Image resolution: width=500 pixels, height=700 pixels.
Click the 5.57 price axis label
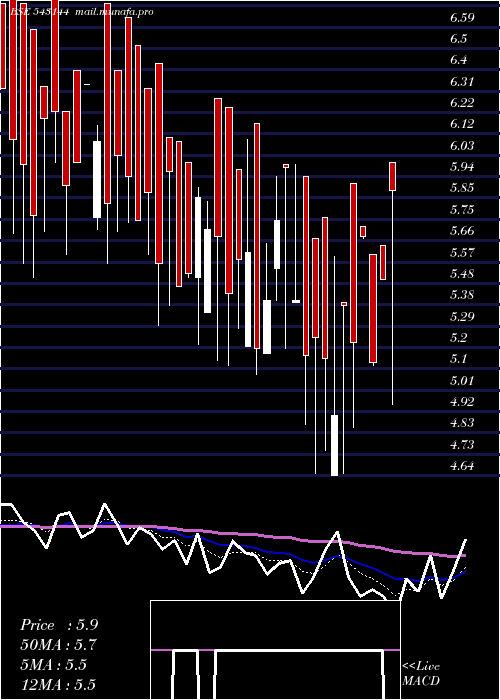tap(462, 253)
